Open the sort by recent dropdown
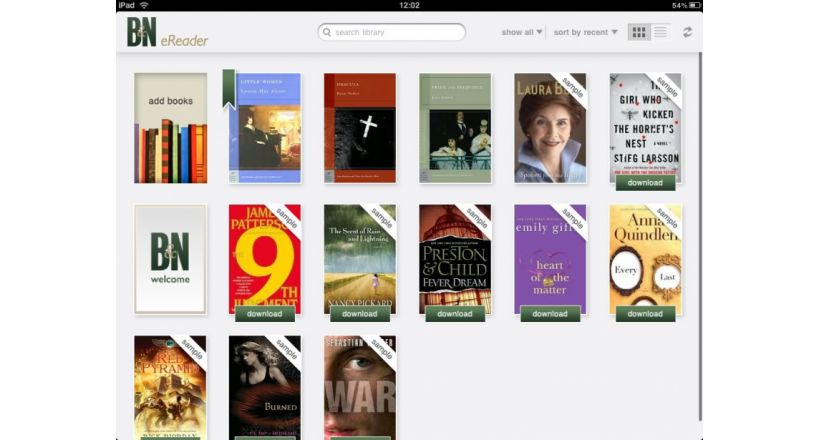 [585, 32]
